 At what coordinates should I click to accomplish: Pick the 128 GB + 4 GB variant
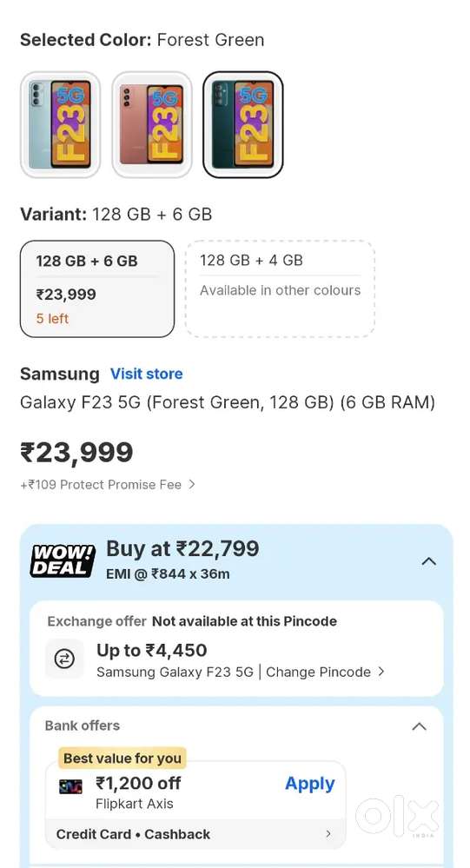(280, 288)
